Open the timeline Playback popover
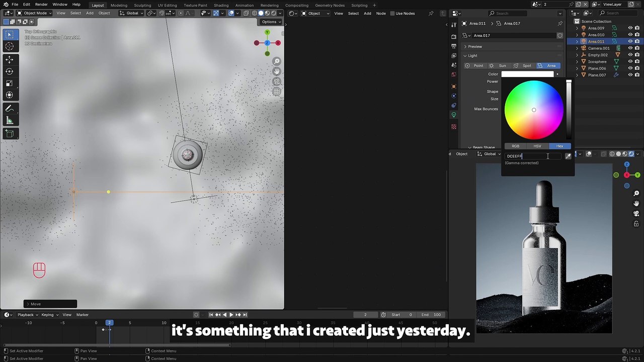Screen dimensions: 644x362 [x=28, y=315]
